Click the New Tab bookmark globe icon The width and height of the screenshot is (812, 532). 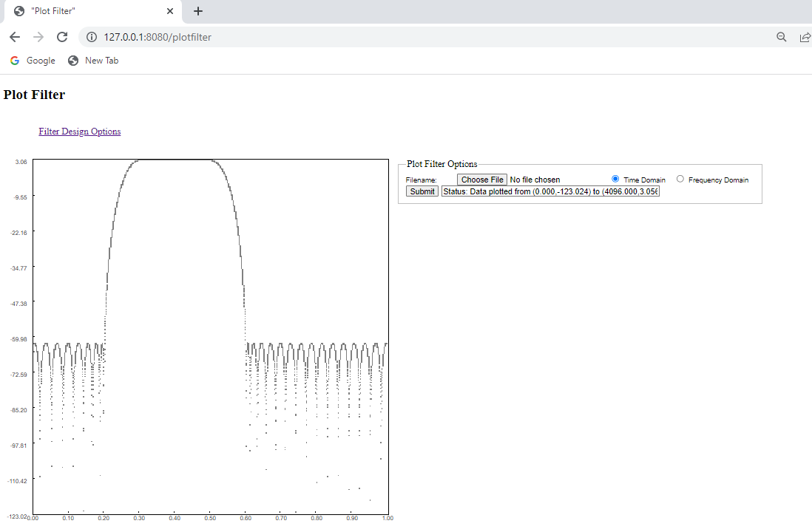(x=72, y=61)
